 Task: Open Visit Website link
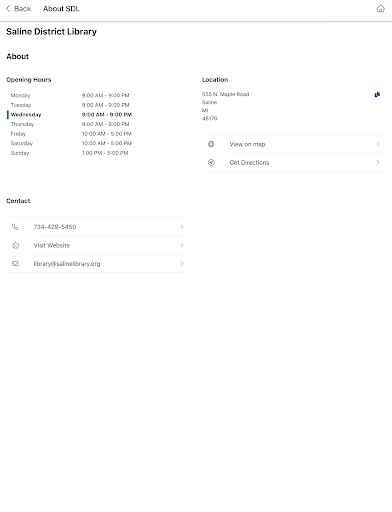[52, 245]
